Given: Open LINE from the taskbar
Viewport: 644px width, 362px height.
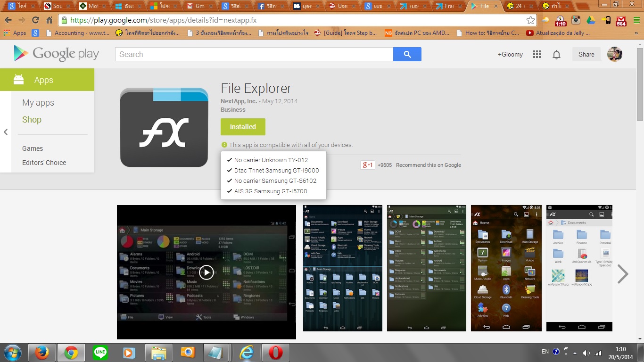Looking at the screenshot, I should click(x=100, y=353).
